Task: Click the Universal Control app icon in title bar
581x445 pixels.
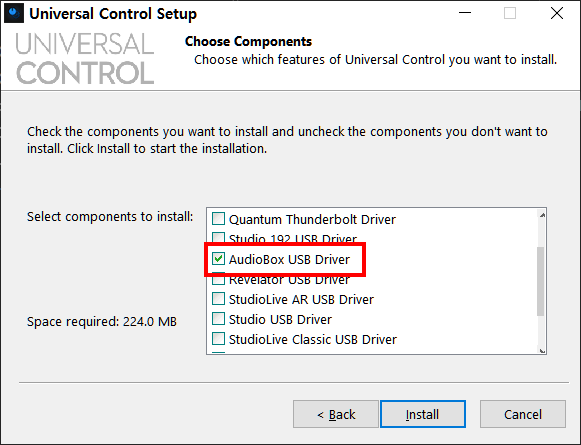Action: 14,13
